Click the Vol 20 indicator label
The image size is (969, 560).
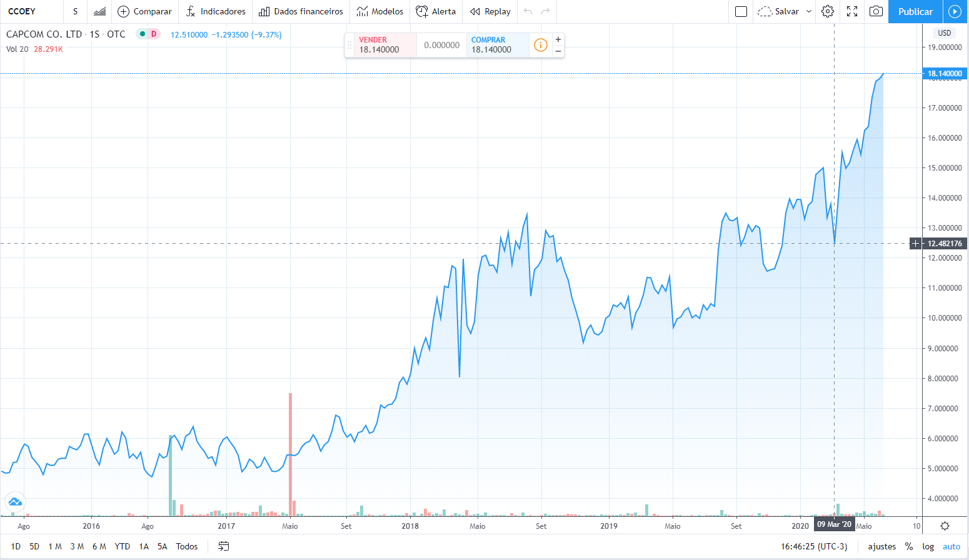click(17, 49)
